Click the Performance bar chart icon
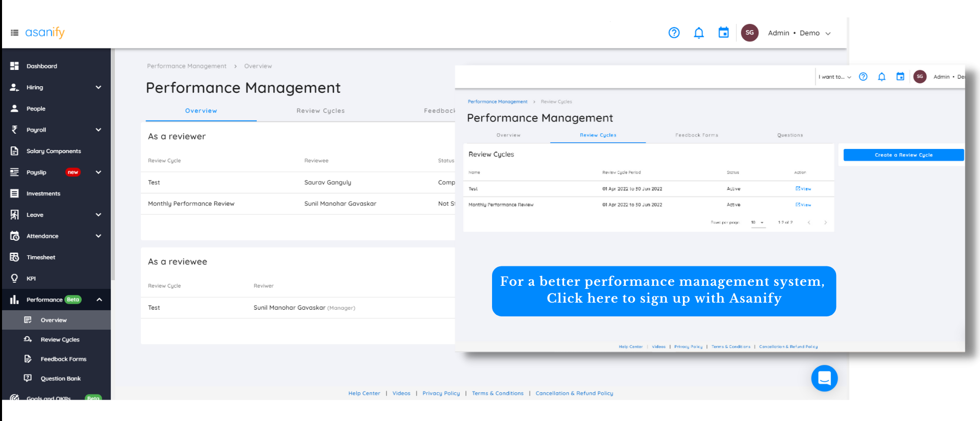Screen dimensions: 980x421 [x=14, y=300]
